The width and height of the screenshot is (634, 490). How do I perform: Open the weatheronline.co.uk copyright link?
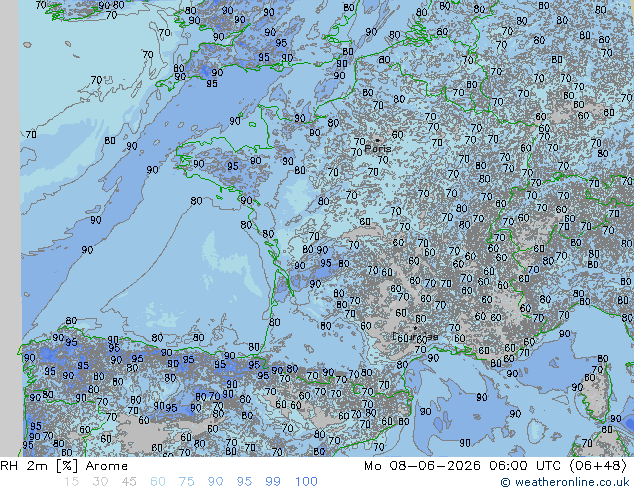(x=565, y=482)
